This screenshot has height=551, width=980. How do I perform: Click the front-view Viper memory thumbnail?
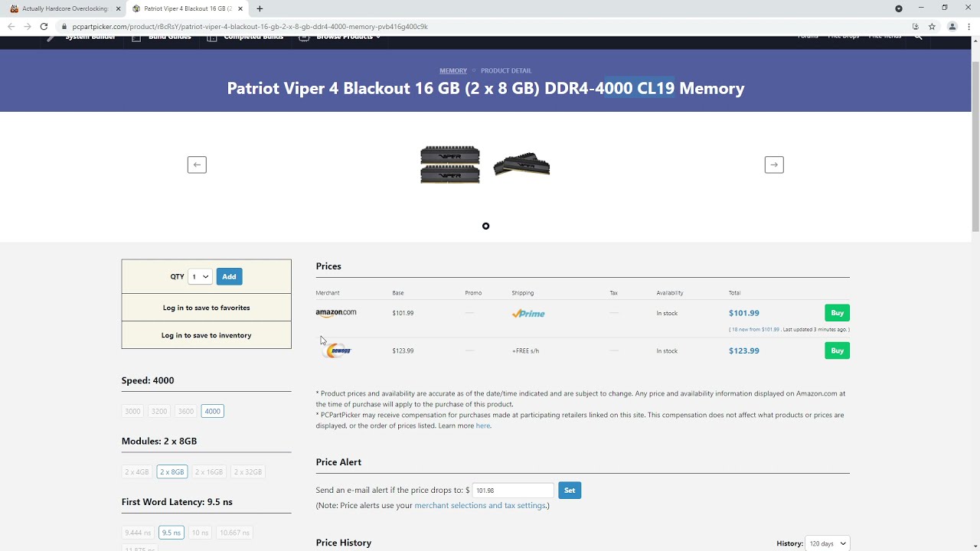450,165
